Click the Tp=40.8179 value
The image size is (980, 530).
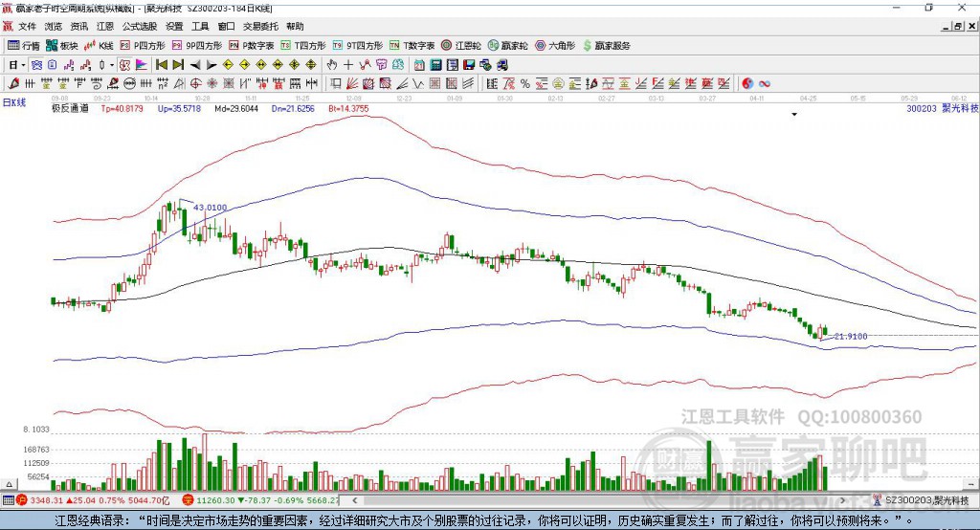(122, 109)
